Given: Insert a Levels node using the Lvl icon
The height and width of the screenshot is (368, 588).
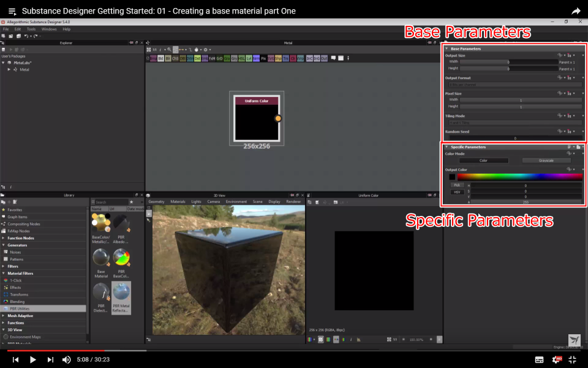Looking at the screenshot, I should click(x=249, y=59).
